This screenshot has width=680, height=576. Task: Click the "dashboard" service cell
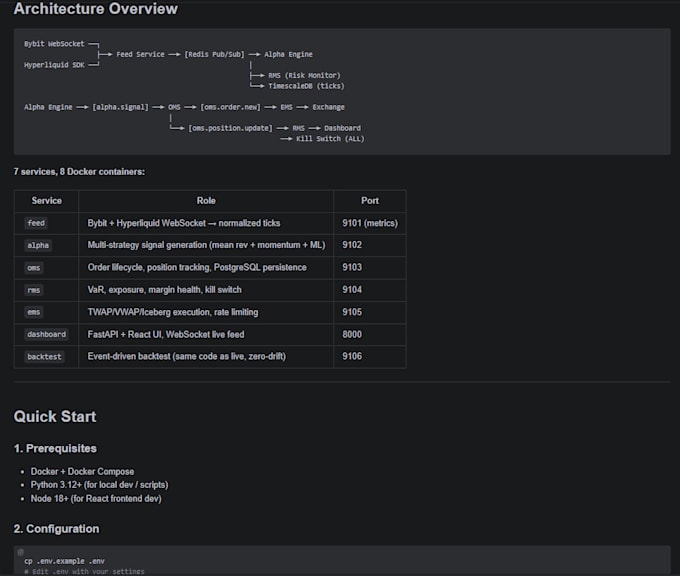(x=46, y=334)
